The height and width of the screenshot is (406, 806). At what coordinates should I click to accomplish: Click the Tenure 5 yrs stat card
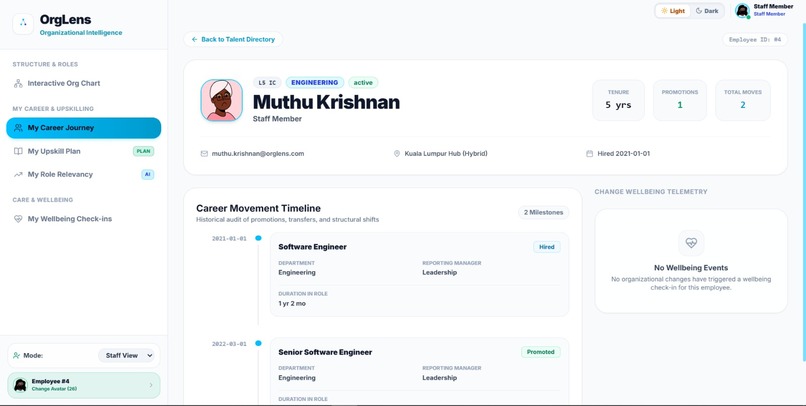(x=618, y=100)
